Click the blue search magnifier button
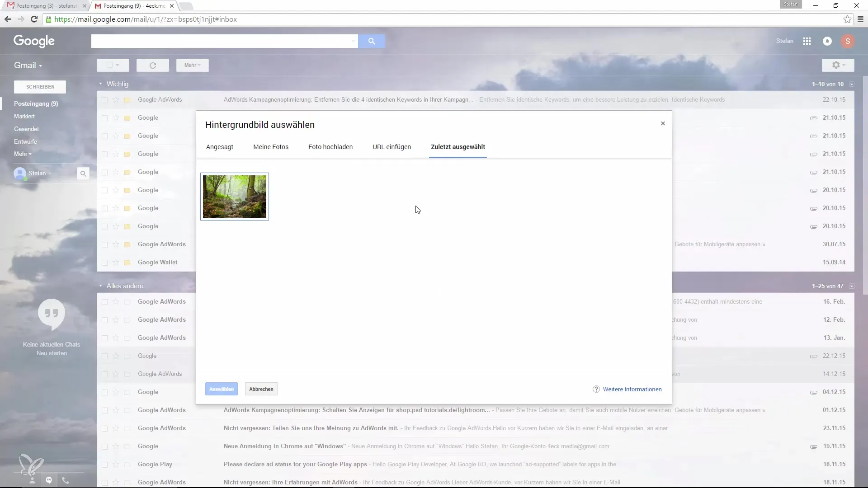 click(x=372, y=41)
